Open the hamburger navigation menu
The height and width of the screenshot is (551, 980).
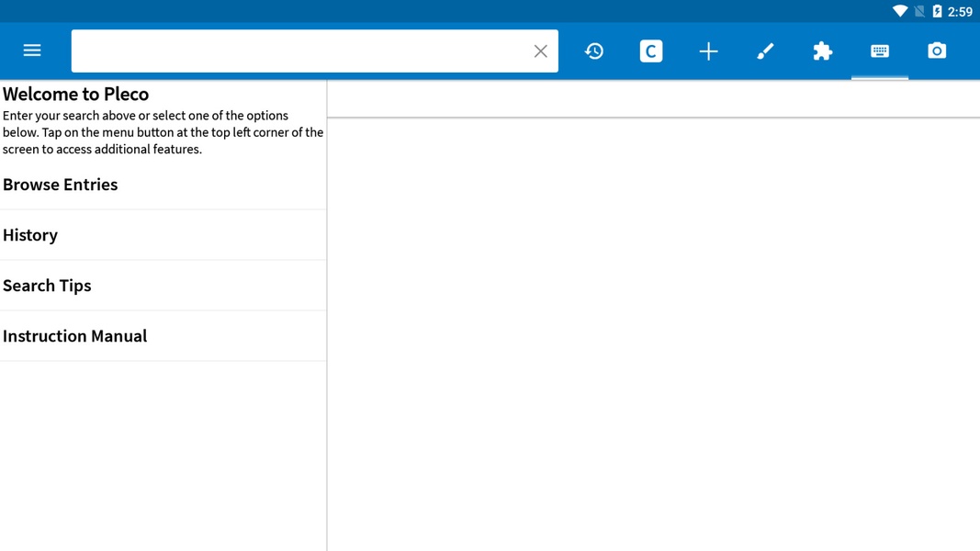point(32,51)
